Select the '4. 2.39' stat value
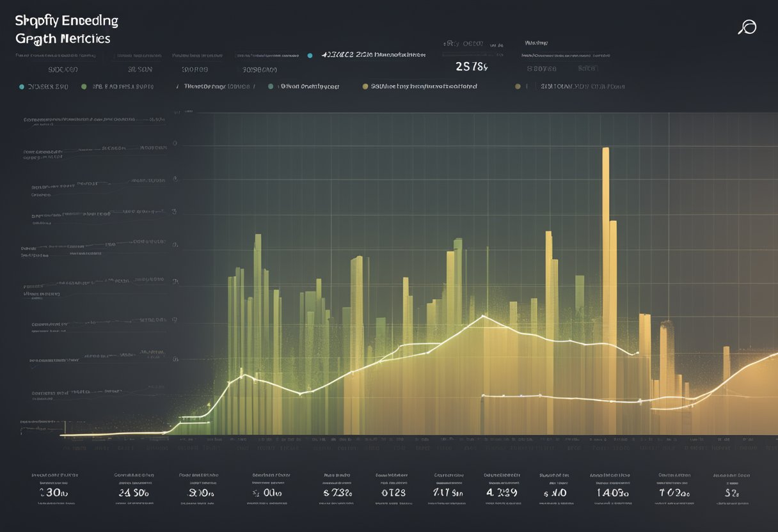The height and width of the screenshot is (532, 778). click(x=502, y=493)
